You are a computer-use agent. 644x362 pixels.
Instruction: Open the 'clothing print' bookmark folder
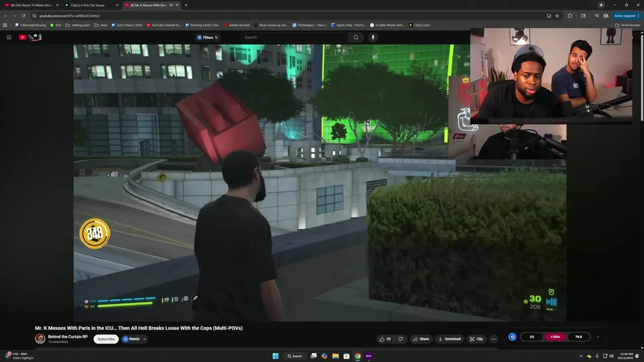[x=77, y=25]
